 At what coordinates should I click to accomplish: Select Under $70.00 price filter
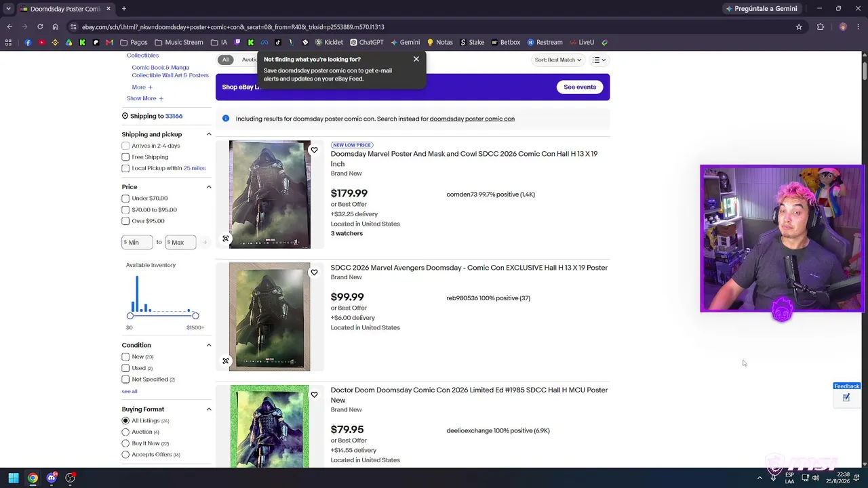(125, 199)
